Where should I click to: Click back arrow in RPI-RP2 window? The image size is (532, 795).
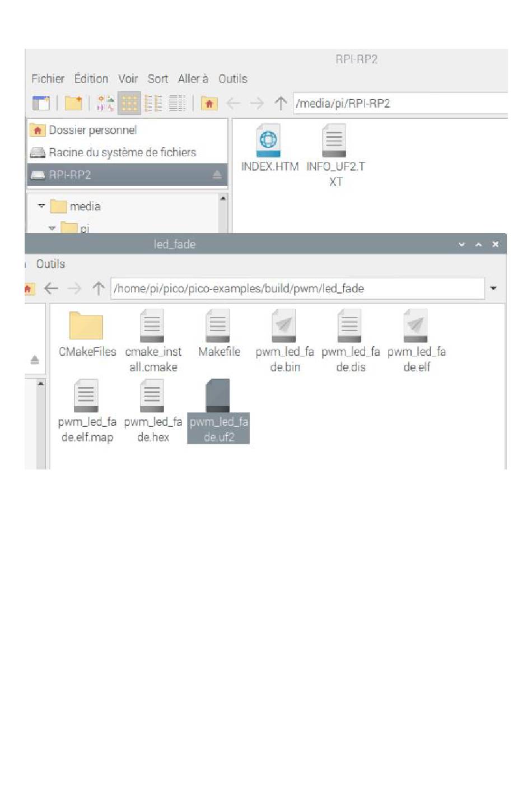click(233, 103)
